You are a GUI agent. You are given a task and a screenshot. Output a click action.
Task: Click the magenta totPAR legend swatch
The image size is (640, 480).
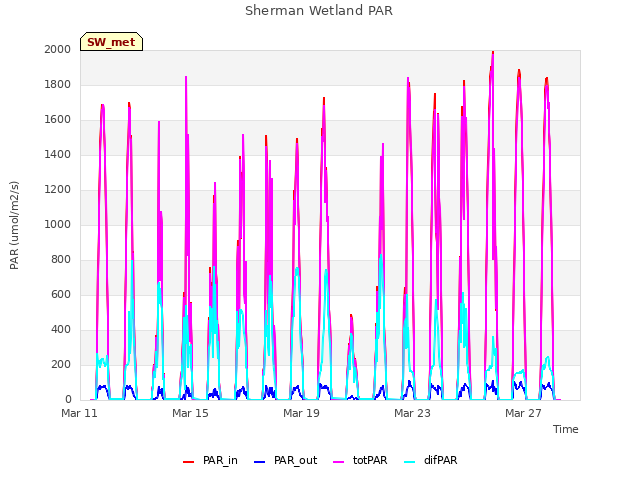(x=339, y=462)
